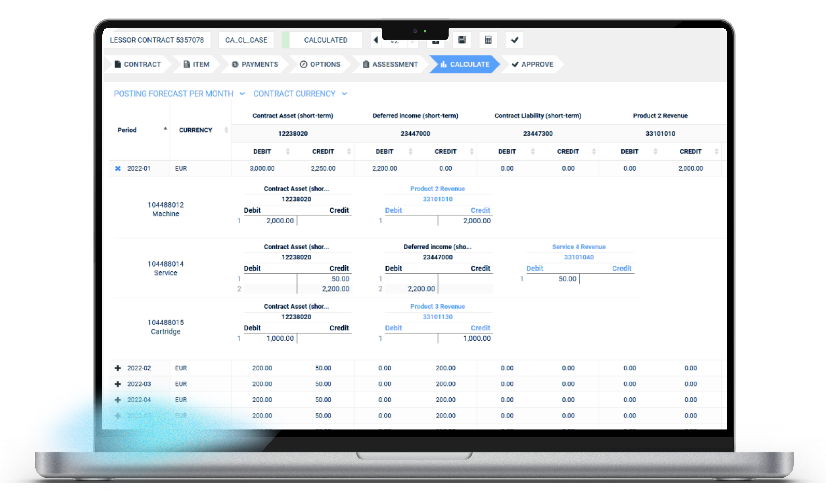Click Lessor Contract 5357078 header label
The width and height of the screenshot is (826, 504).
(157, 40)
